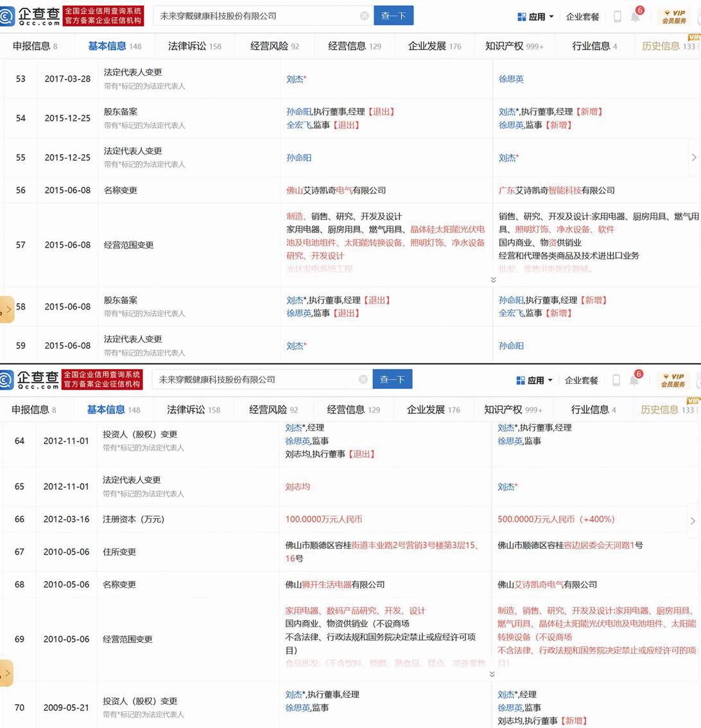
Task: Expand the row 57 经营范围变更 details chevron
Action: coord(493,280)
